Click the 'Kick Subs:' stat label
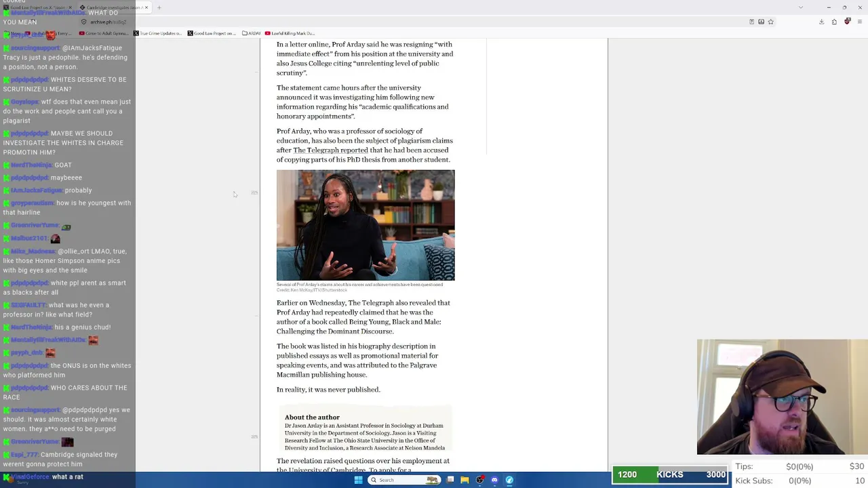Screen dimensions: 868x488 754,481
